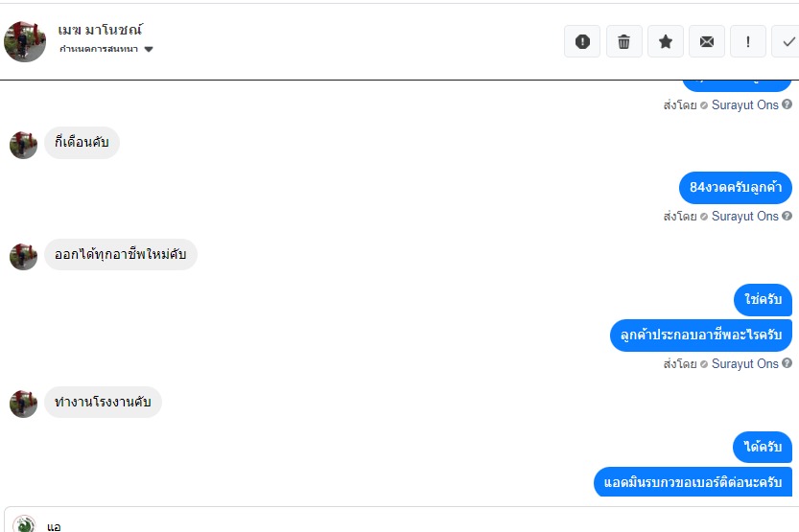Select the 84งวดครับลูกค้า message bubble
The image size is (799, 532).
(x=736, y=187)
